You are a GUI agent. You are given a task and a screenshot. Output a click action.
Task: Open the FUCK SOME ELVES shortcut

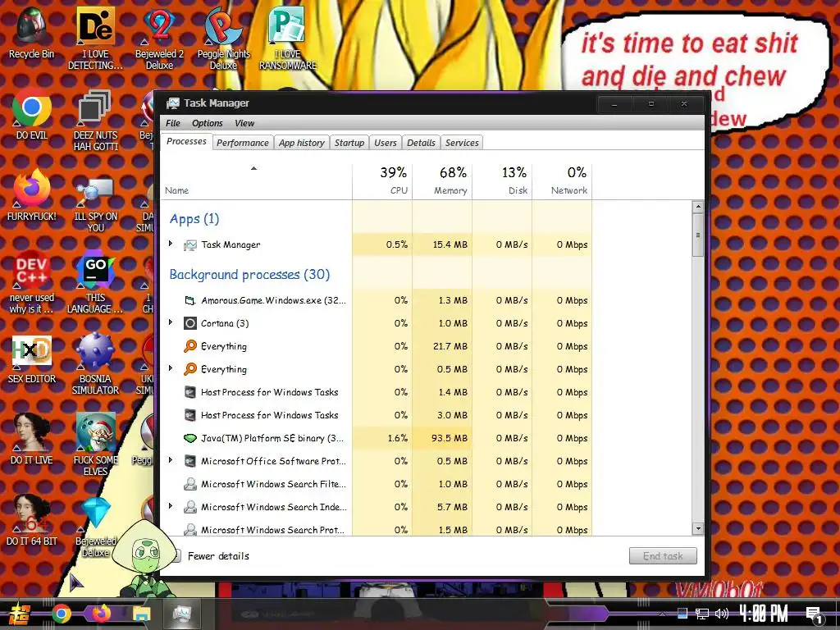(x=95, y=445)
